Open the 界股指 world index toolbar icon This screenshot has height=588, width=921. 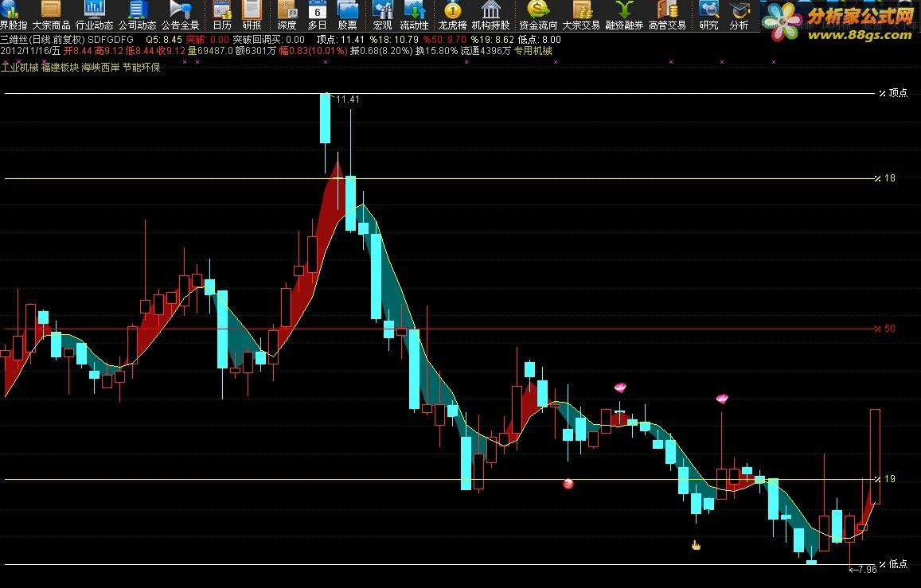point(13,15)
